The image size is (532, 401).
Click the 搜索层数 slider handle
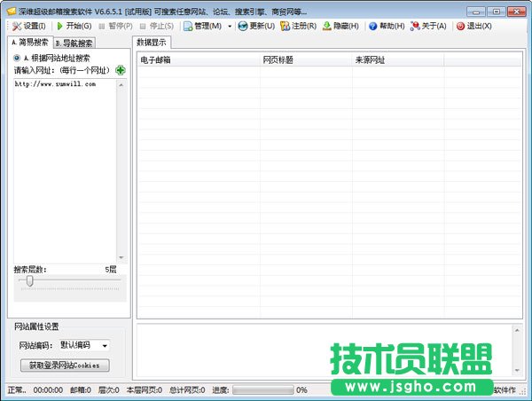30,281
